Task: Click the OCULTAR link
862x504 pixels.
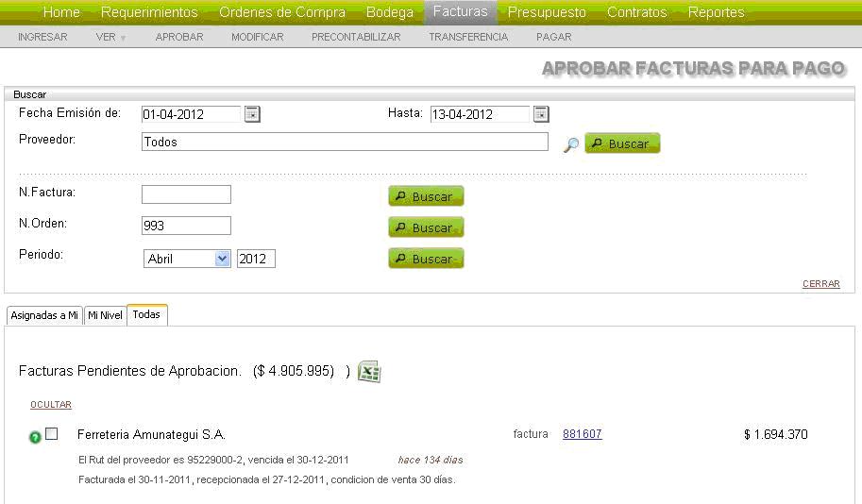Action: [x=51, y=405]
